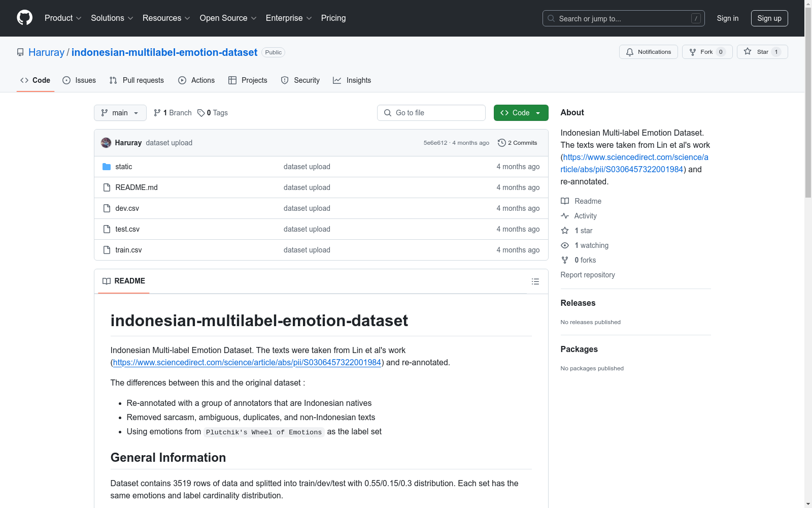Click the eye icon beside watching

point(565,245)
